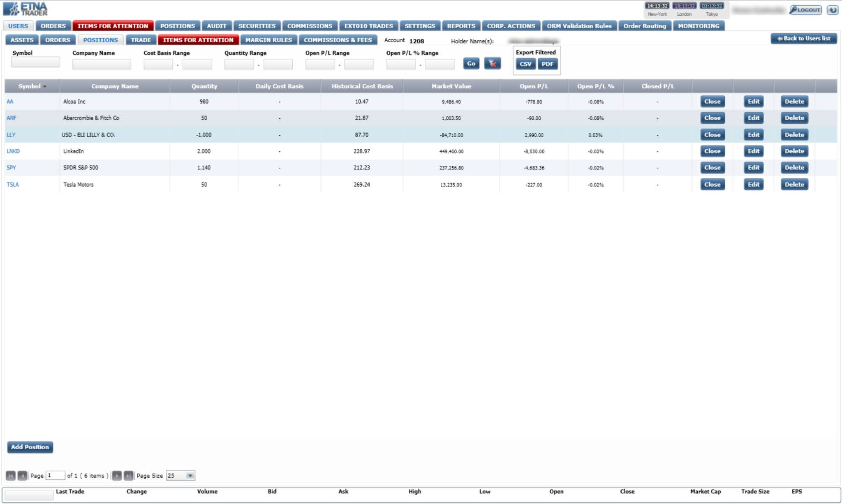Switch to the SECURITIES tab

tap(257, 26)
